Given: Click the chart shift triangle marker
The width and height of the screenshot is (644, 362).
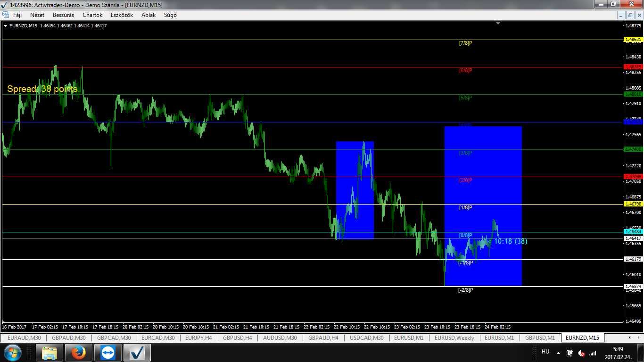Looking at the screenshot, I should point(498,23).
